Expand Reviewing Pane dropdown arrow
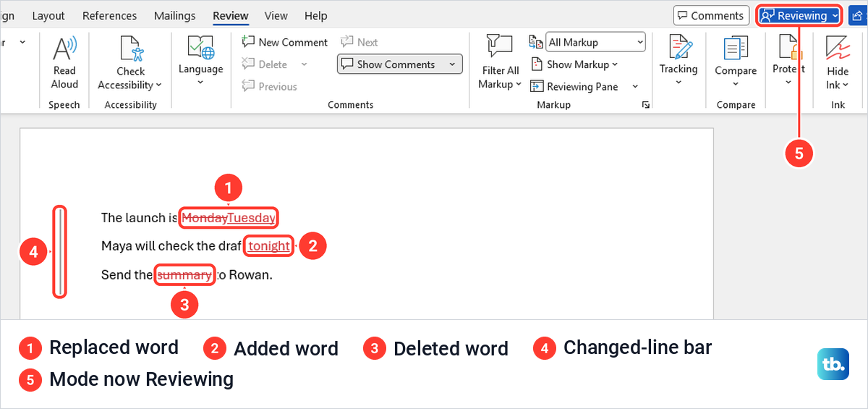Screen dimensions: 868x409 click(635, 86)
